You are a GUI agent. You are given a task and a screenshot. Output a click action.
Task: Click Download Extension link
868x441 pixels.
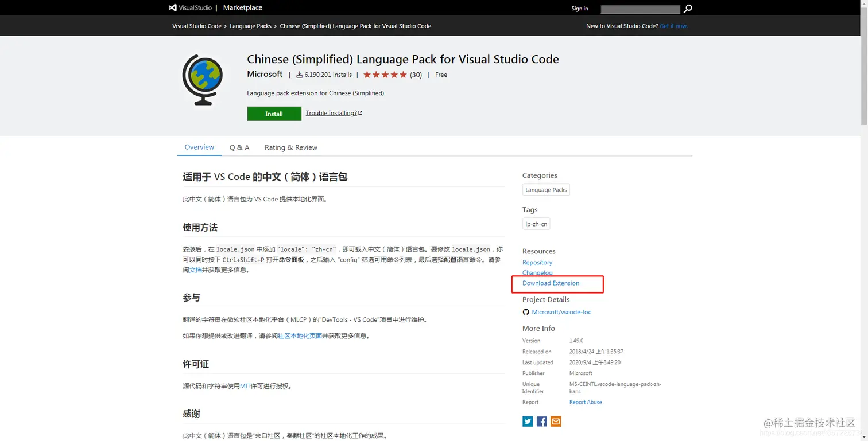pos(551,283)
